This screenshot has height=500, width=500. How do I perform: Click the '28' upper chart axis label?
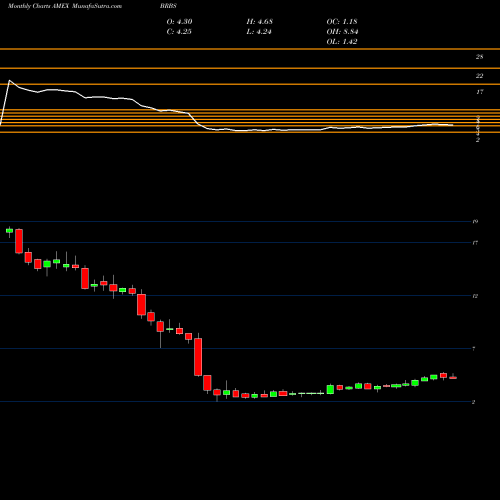(x=479, y=57)
